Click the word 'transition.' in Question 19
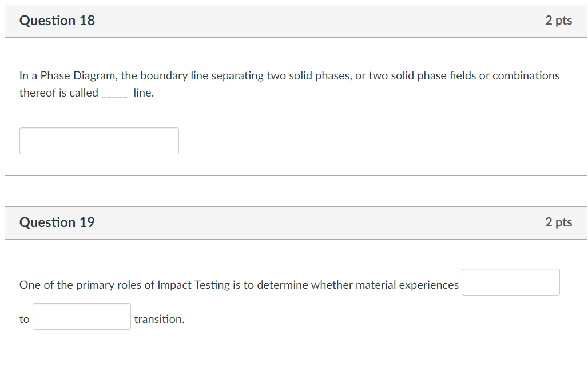The width and height of the screenshot is (588, 379). click(x=159, y=319)
